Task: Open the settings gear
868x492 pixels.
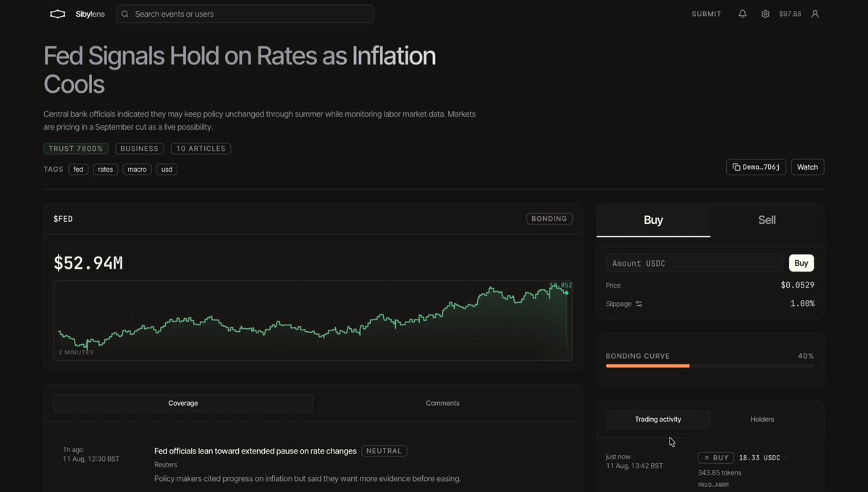Action: (x=765, y=14)
